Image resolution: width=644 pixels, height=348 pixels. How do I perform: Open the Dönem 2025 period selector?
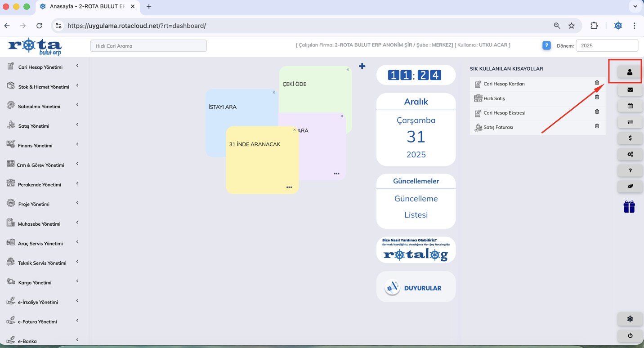point(606,45)
